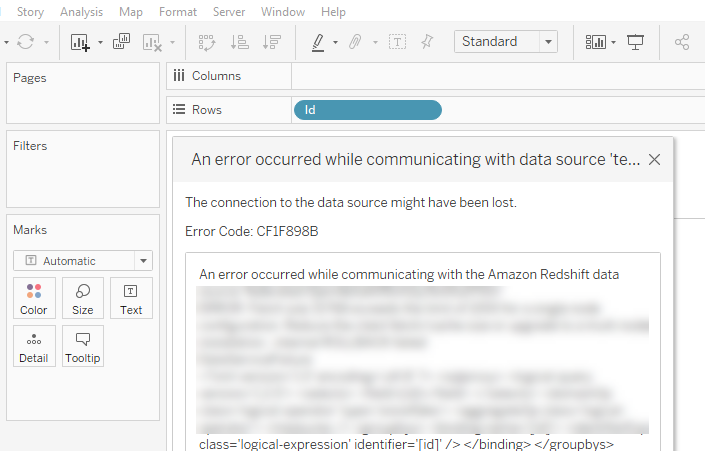Click the show mark labels icon
705x451 pixels.
point(397,42)
